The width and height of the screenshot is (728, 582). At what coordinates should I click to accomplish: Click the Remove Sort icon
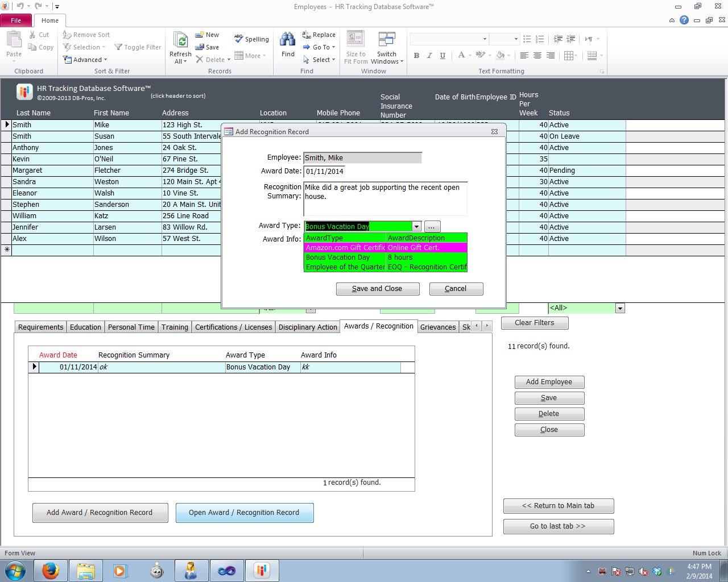67,35
